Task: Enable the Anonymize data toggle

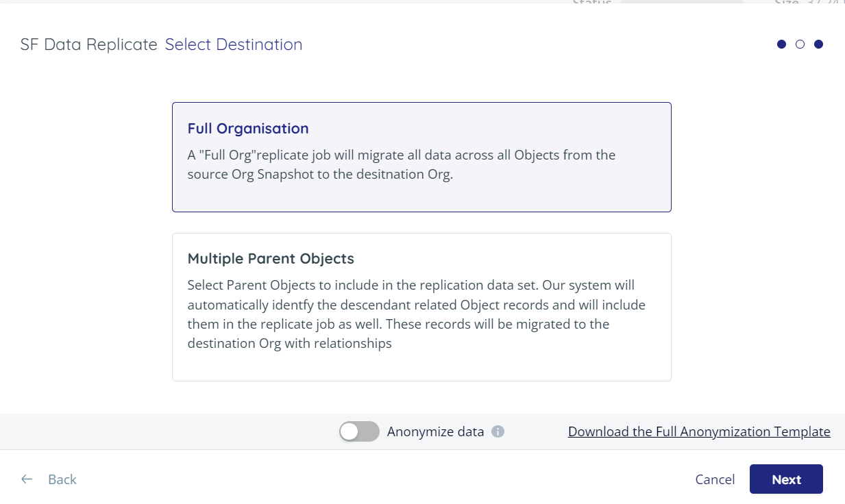Action: [x=359, y=431]
